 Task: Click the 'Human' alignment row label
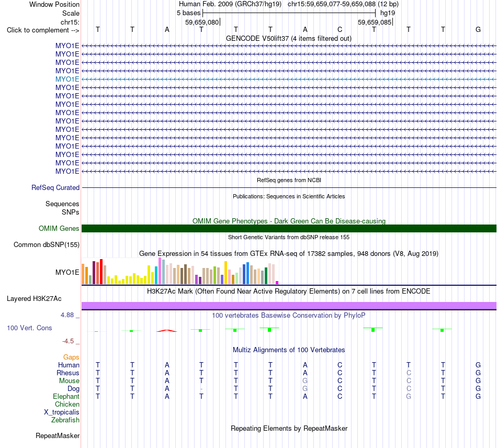tap(69, 365)
